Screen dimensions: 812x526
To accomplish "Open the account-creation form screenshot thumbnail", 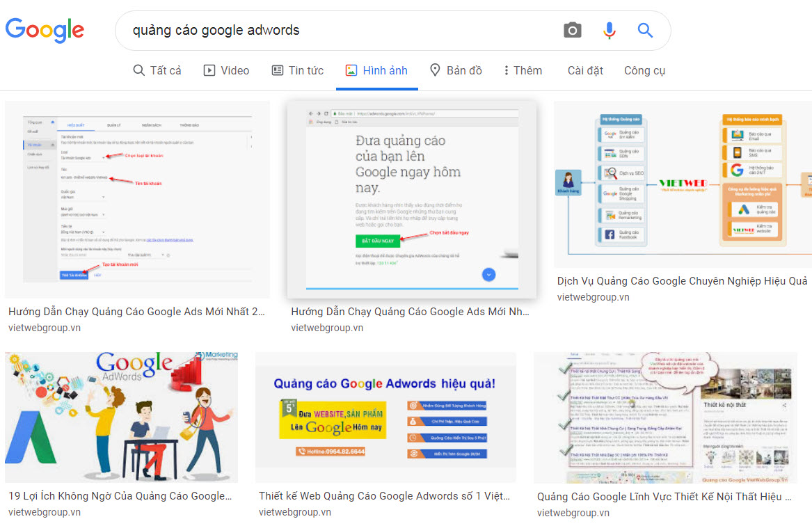I will [137, 199].
